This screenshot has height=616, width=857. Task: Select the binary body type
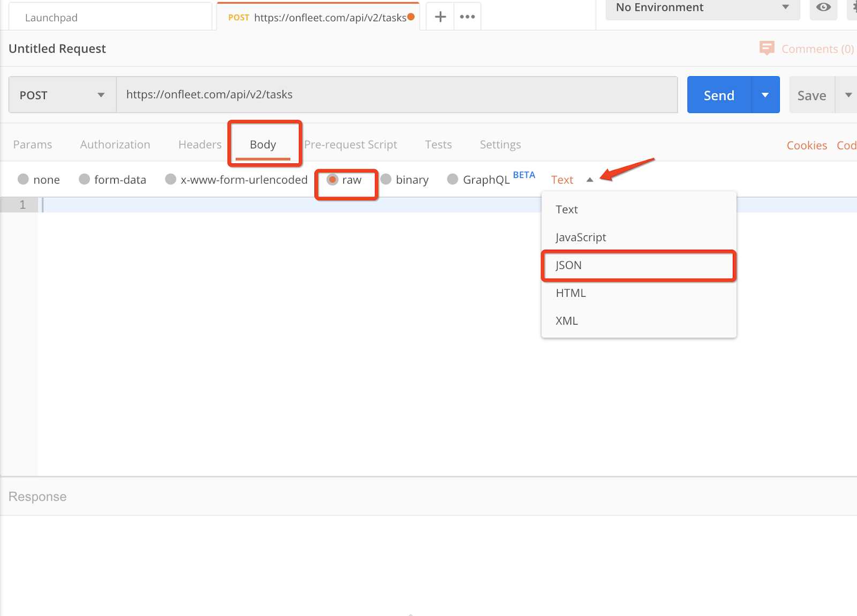pos(386,179)
